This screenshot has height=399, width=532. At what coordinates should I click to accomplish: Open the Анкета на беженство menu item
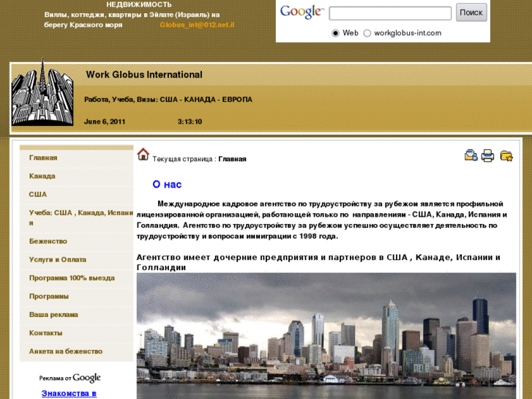tap(77, 351)
